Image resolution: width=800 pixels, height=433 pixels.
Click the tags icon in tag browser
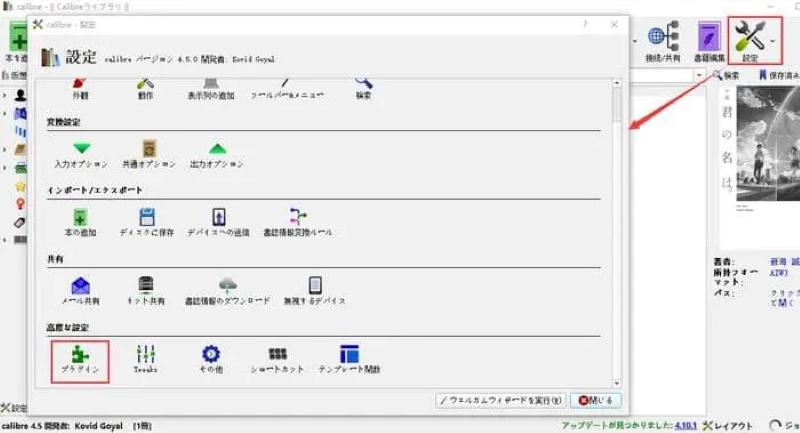pos(19,222)
